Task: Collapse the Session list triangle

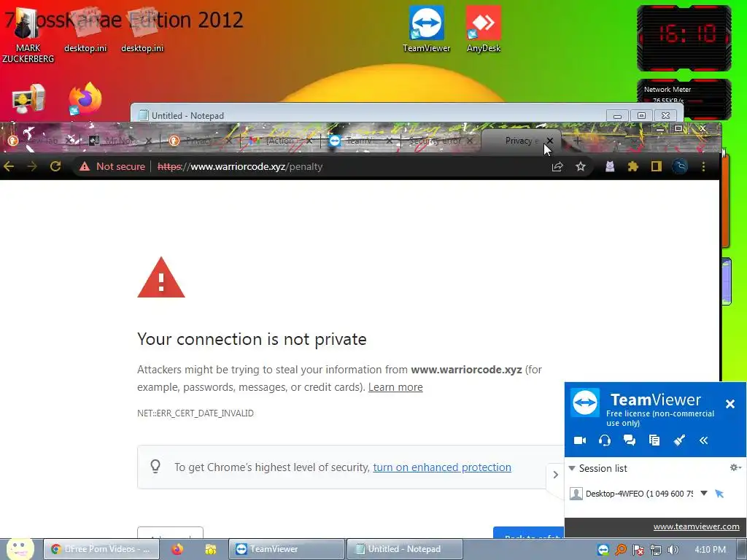Action: [x=572, y=468]
